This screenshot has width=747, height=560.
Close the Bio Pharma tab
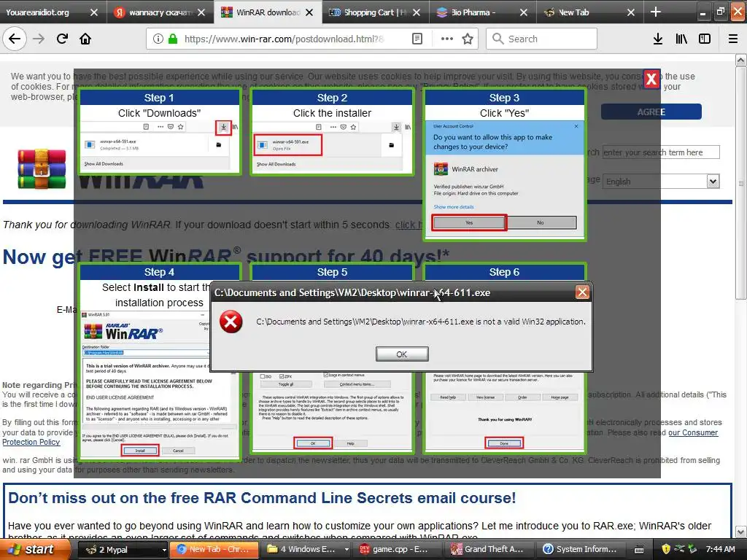click(x=524, y=12)
